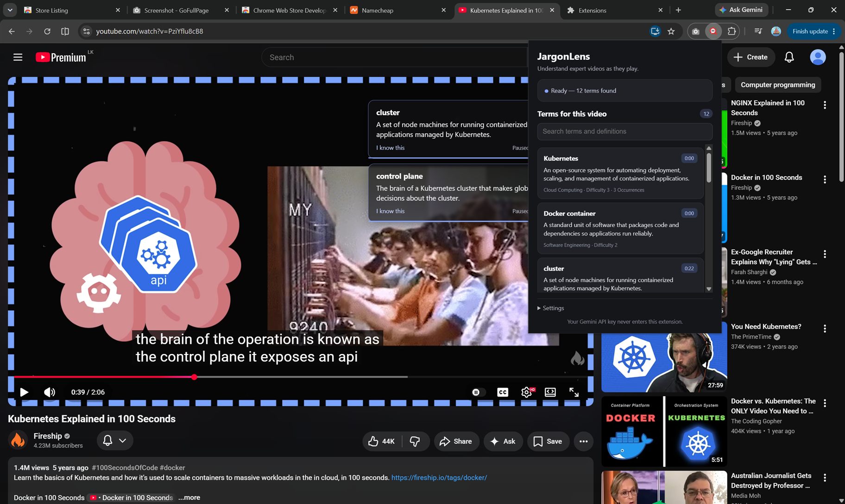845x504 pixels.
Task: Bookmark this page with star icon
Action: pyautogui.click(x=671, y=31)
